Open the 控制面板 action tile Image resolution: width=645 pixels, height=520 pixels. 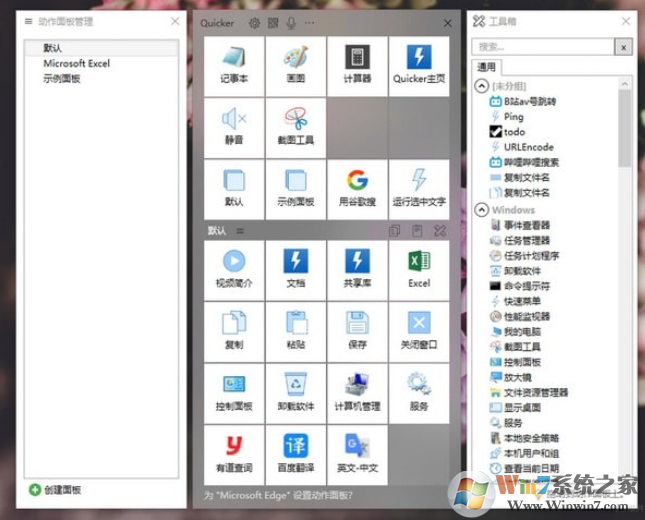click(x=234, y=394)
